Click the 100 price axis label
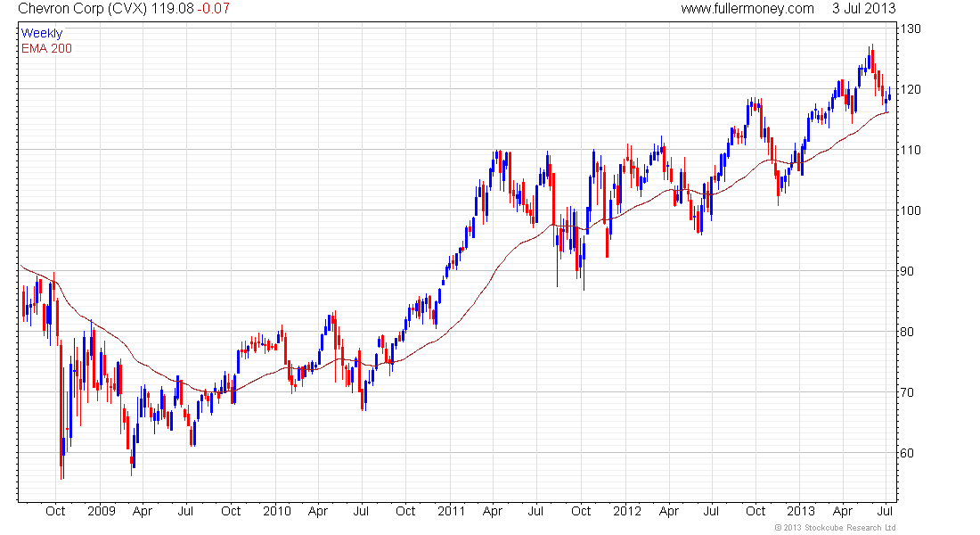Screen dimensions: 980x535 point(911,210)
